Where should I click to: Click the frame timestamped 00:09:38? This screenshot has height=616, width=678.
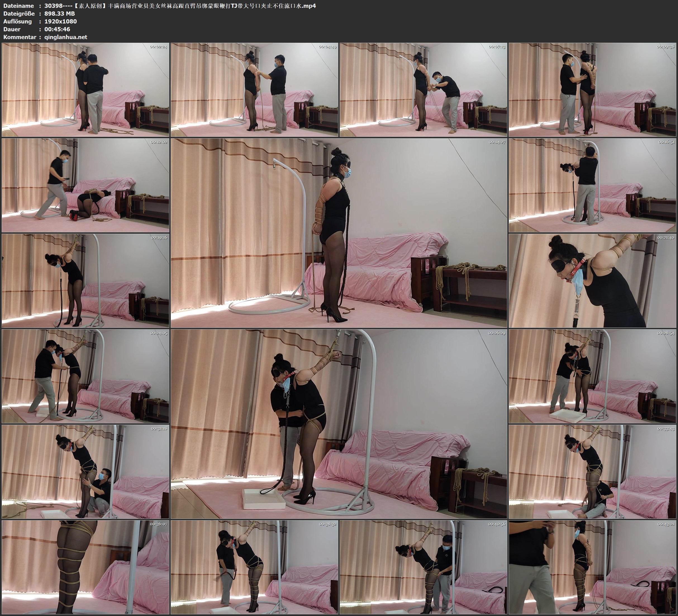click(592, 90)
